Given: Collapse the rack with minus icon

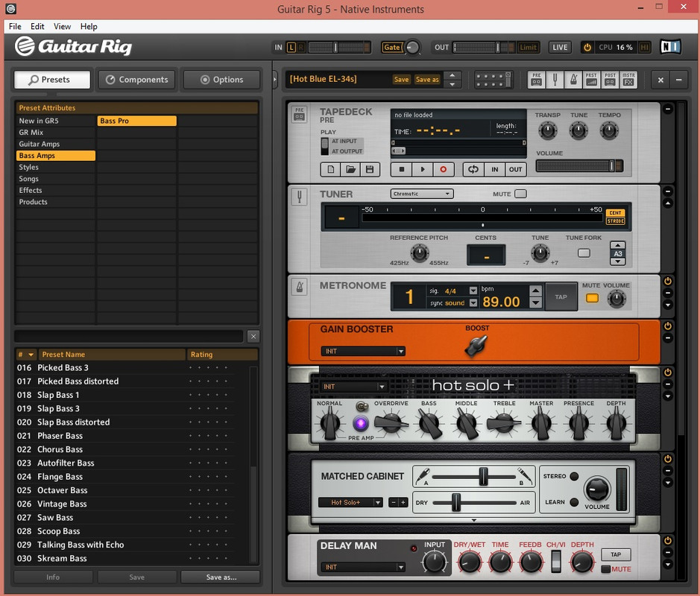Looking at the screenshot, I should [678, 80].
